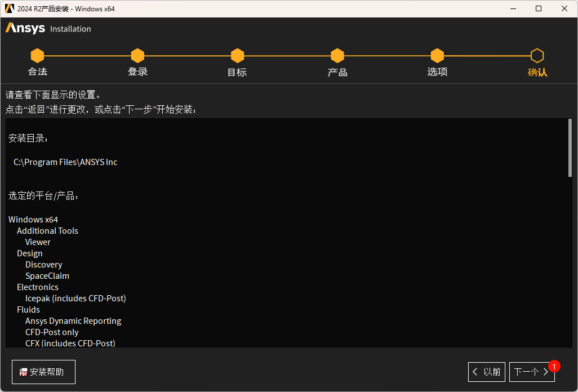This screenshot has height=392, width=578.
Task: Select the 目标 step label
Action: [x=237, y=72]
